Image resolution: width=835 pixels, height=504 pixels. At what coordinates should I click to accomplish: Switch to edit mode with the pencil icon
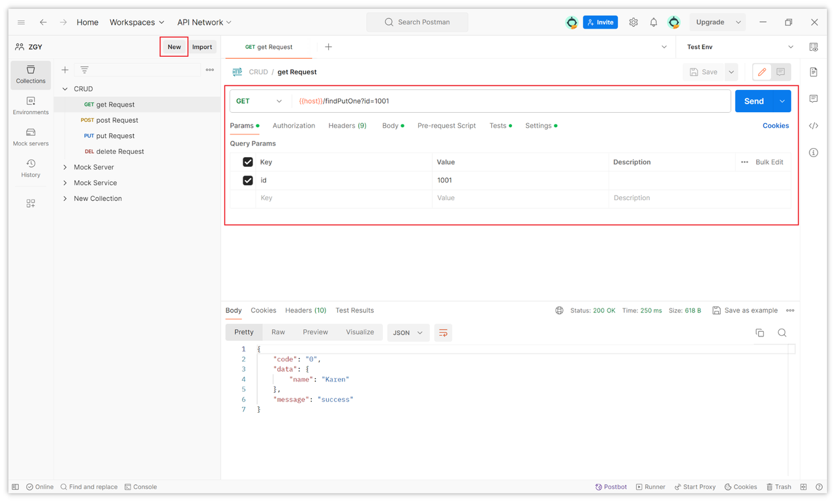(x=762, y=72)
